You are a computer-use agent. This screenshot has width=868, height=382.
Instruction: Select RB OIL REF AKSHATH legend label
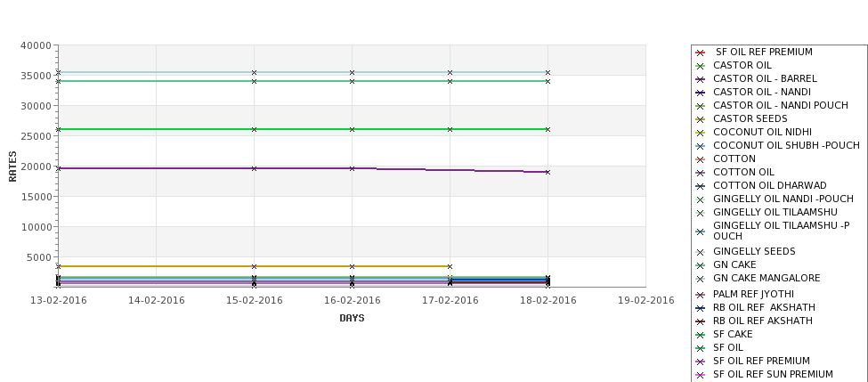763,321
